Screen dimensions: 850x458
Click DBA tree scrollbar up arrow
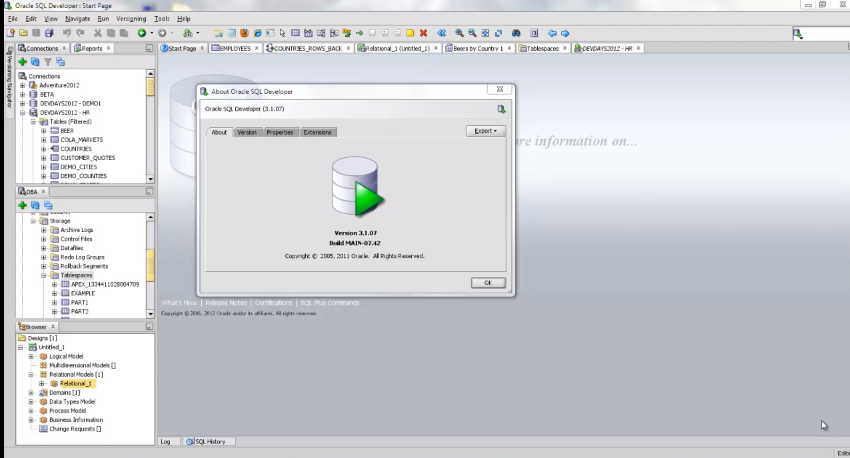pos(150,217)
